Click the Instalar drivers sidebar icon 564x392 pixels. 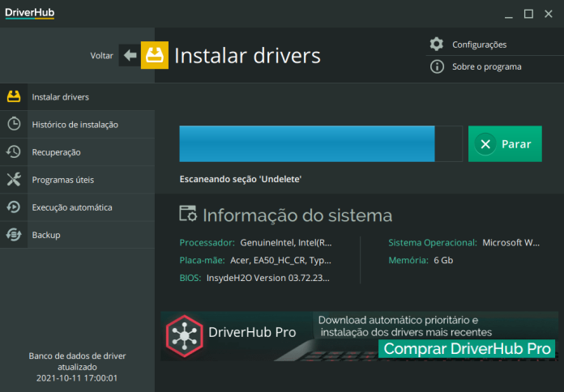pos(14,96)
